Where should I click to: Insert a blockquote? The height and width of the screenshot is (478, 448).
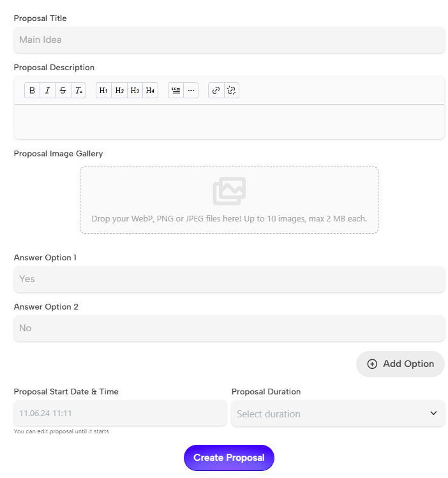click(175, 91)
